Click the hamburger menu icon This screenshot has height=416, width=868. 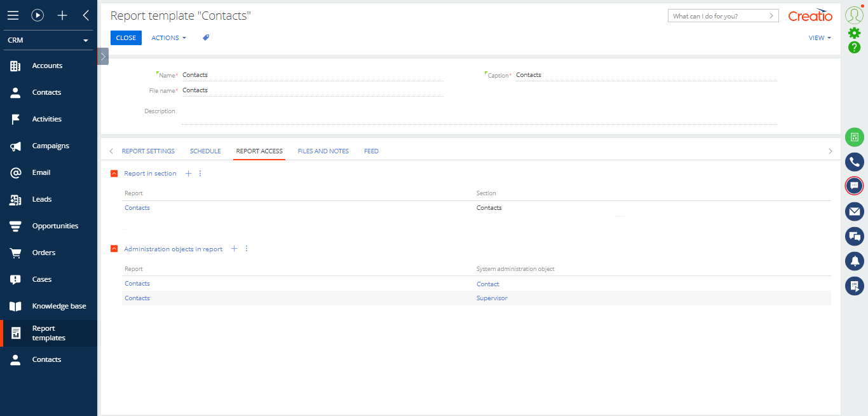point(13,15)
